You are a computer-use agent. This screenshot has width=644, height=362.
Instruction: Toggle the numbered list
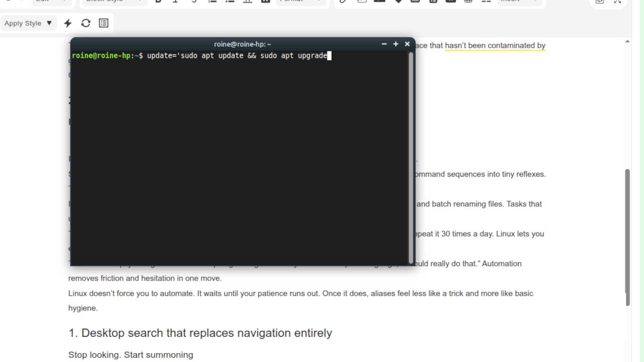212,1
